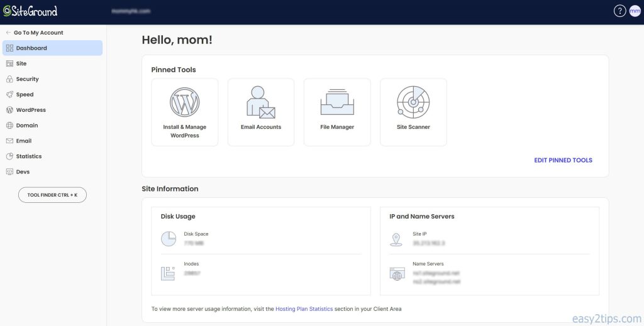This screenshot has height=326, width=644.
Task: Click the Email Accounts person-envelope icon
Action: click(261, 102)
